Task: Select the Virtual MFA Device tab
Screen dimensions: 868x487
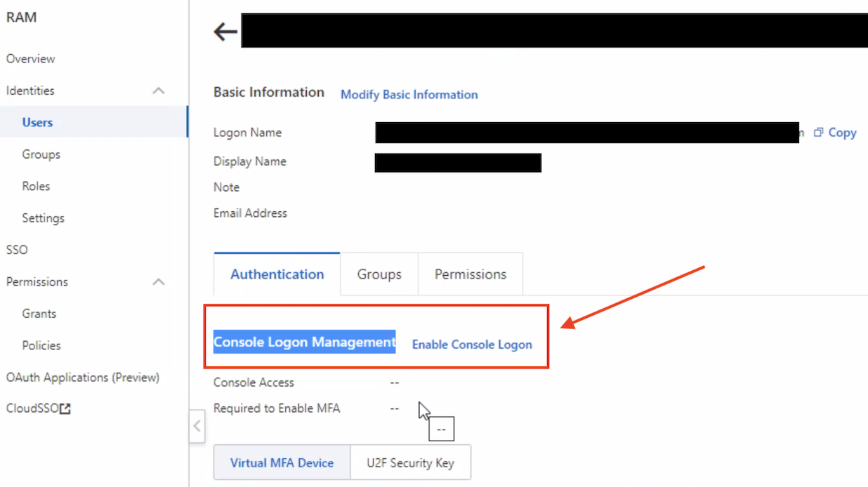Action: 282,463
